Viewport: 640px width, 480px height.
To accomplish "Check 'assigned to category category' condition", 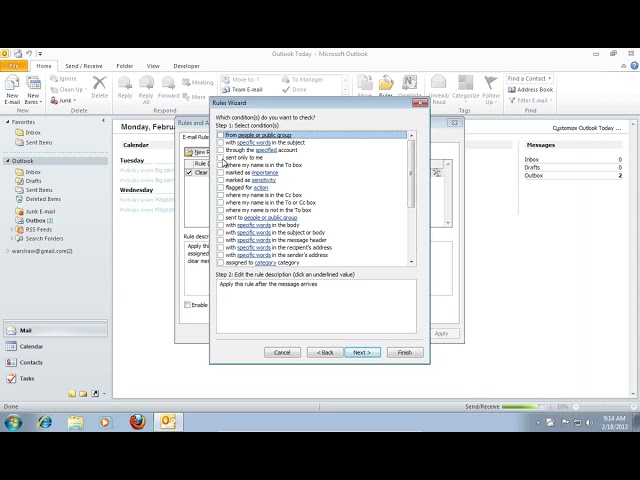I will click(220, 262).
